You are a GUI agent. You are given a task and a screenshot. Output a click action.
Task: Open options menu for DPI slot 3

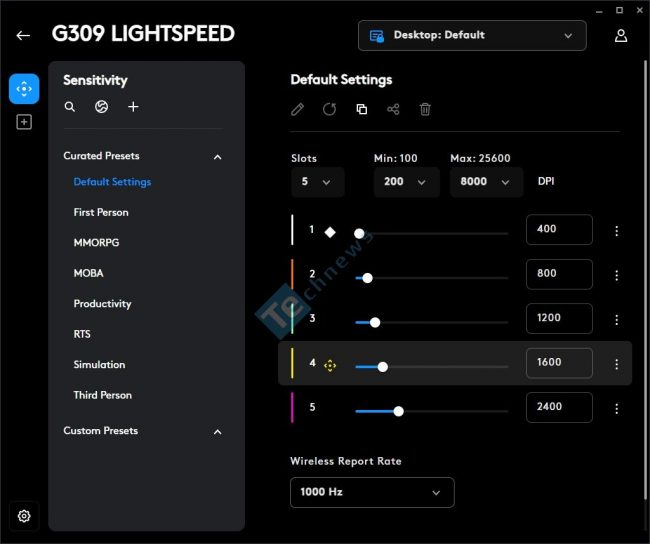click(x=616, y=319)
